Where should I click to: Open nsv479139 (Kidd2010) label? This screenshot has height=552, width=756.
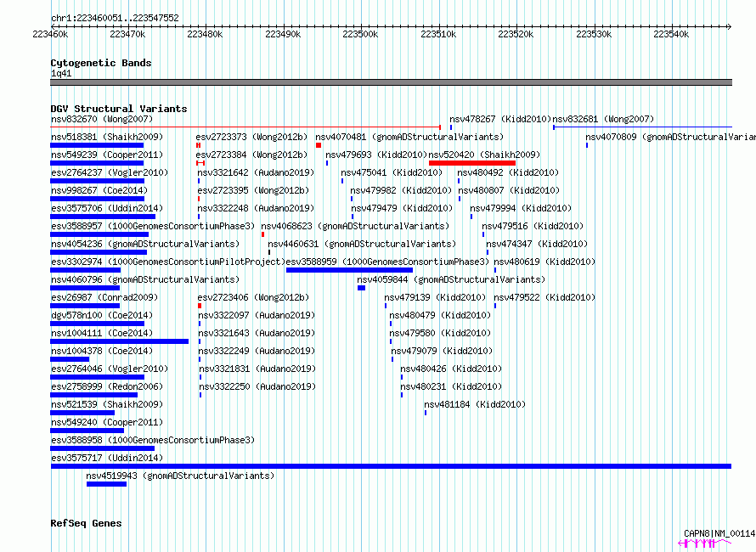(x=436, y=297)
